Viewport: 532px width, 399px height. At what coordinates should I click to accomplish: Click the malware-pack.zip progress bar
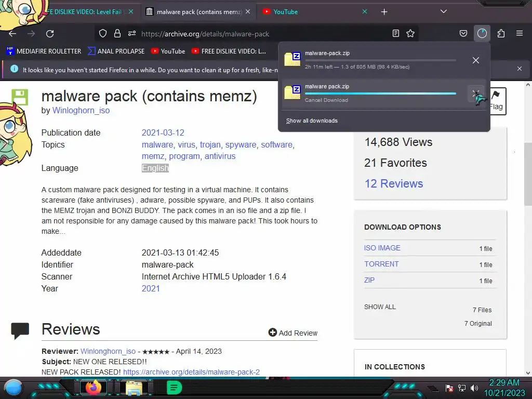point(380,60)
